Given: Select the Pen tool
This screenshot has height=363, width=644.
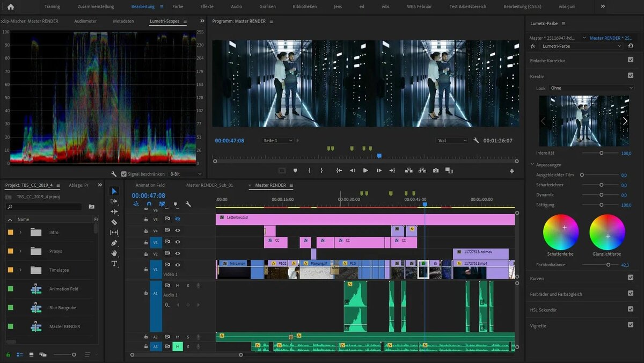Looking at the screenshot, I should [114, 243].
